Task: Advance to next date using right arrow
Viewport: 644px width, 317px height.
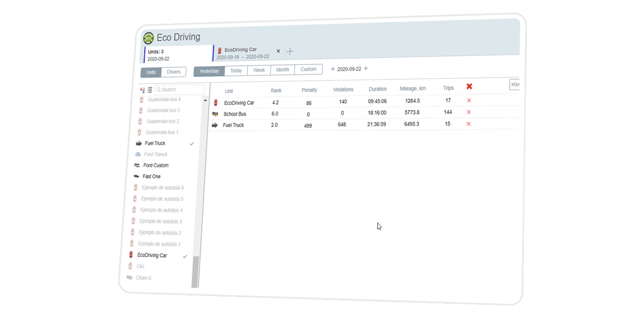Action: [x=367, y=69]
